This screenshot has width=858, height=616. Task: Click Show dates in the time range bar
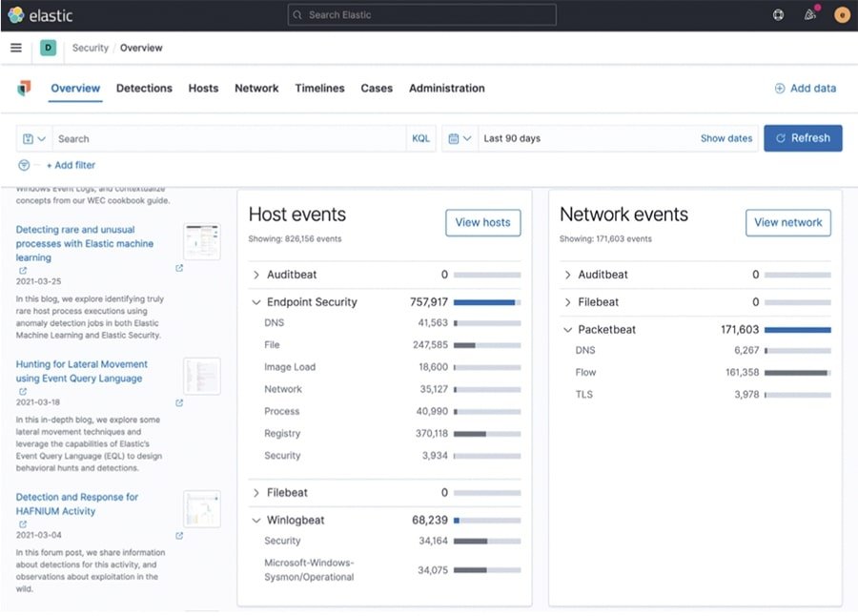(x=725, y=137)
